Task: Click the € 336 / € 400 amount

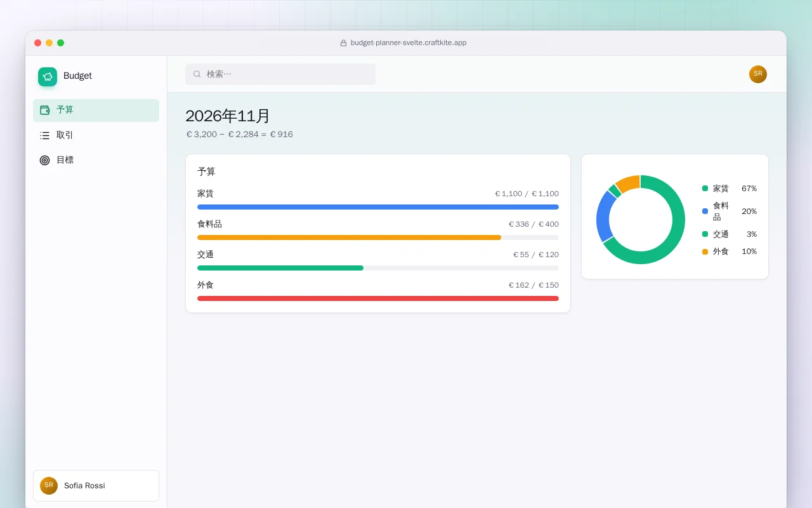Action: 534,224
